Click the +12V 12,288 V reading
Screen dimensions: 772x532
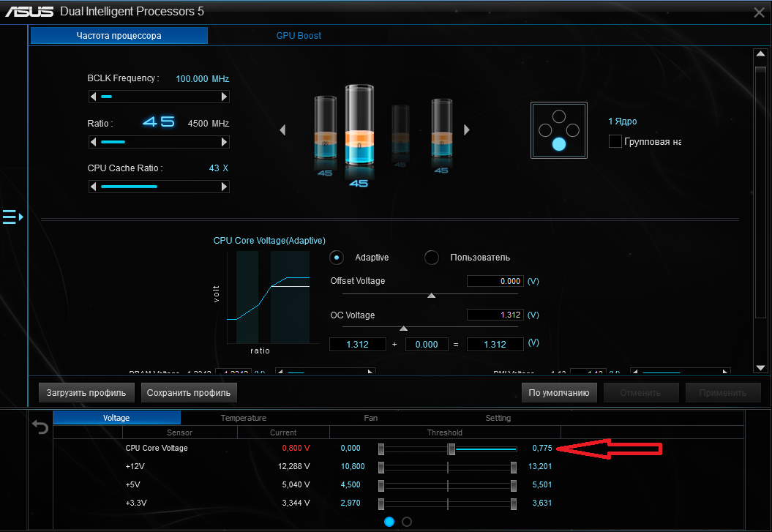pyautogui.click(x=294, y=466)
